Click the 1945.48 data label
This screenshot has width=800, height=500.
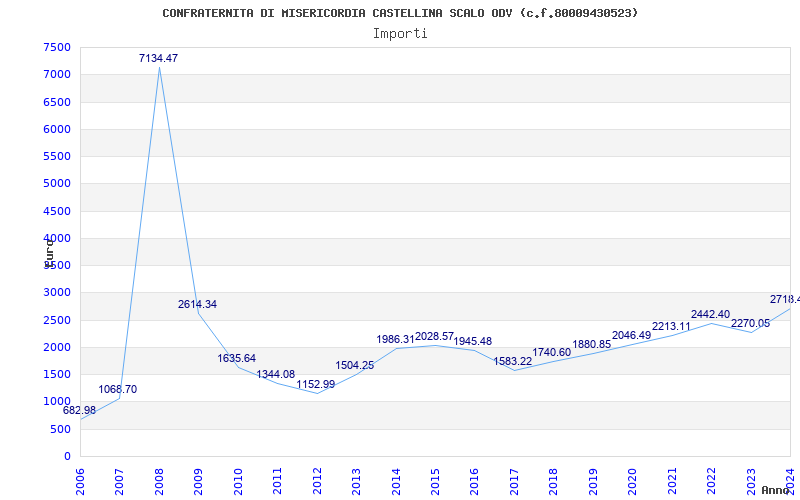pyautogui.click(x=472, y=341)
